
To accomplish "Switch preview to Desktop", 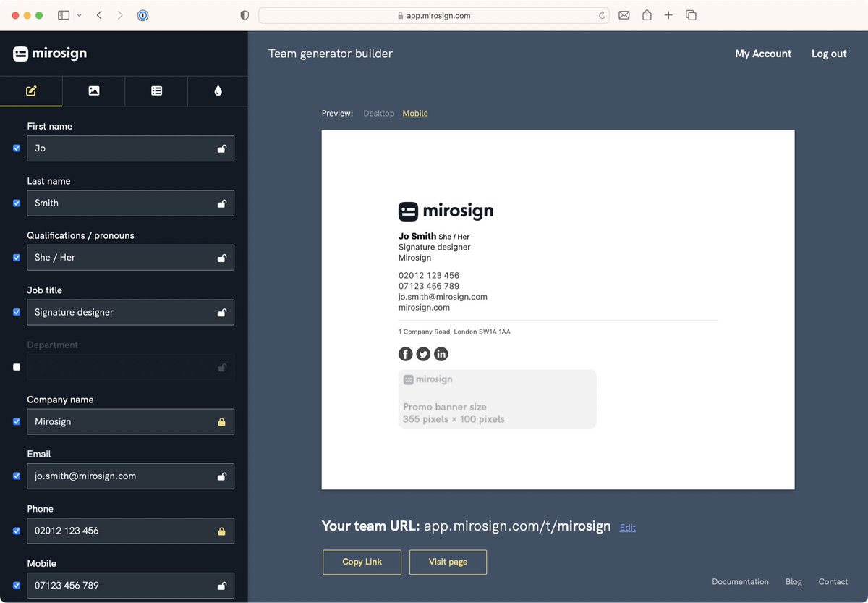I will pos(378,113).
